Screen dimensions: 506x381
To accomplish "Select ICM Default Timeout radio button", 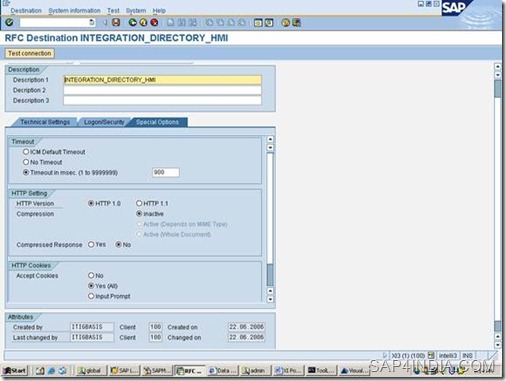I will click(x=26, y=152).
